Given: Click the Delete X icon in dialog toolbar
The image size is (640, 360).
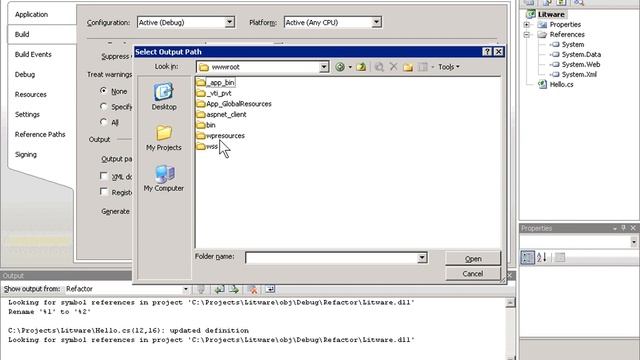Looking at the screenshot, I should click(393, 67).
